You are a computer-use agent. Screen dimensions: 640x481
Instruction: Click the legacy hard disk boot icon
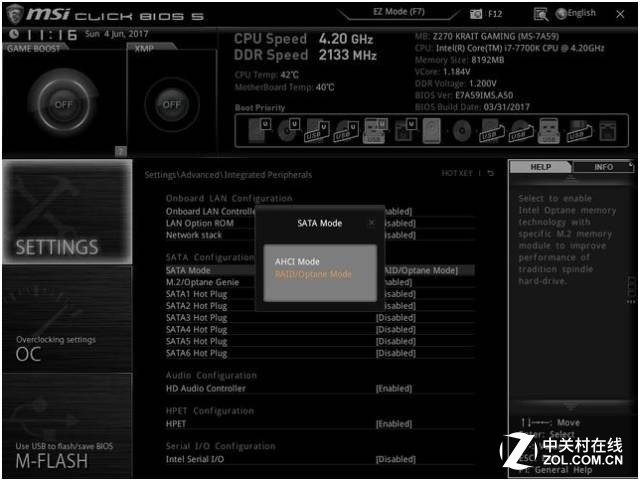pyautogui.click(x=432, y=131)
